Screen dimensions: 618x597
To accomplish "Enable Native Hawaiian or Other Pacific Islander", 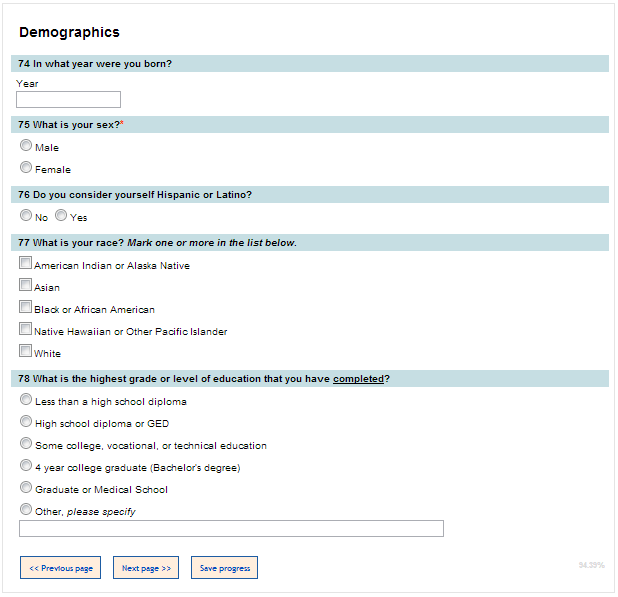I will click(x=25, y=330).
